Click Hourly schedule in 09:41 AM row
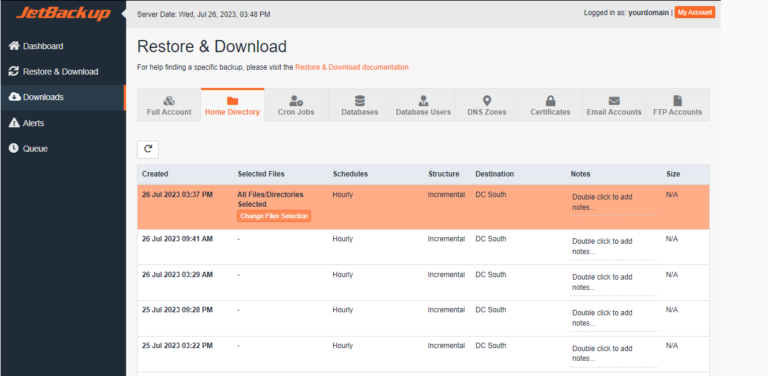Image resolution: width=768 pixels, height=376 pixels. click(343, 239)
